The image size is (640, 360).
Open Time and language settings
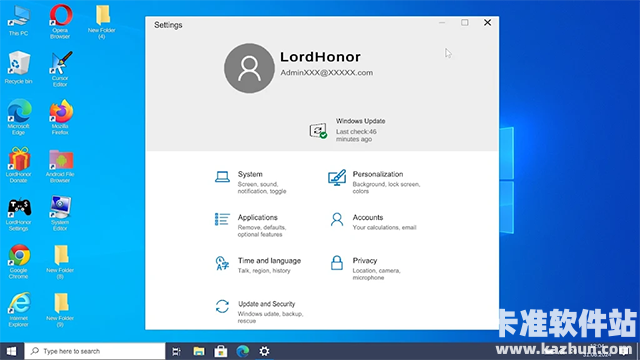(258, 265)
